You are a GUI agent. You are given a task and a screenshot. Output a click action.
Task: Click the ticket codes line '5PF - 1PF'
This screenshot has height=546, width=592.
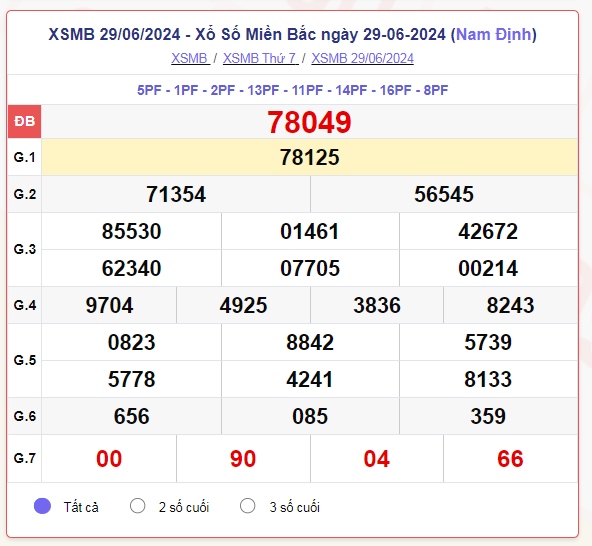pos(293,90)
